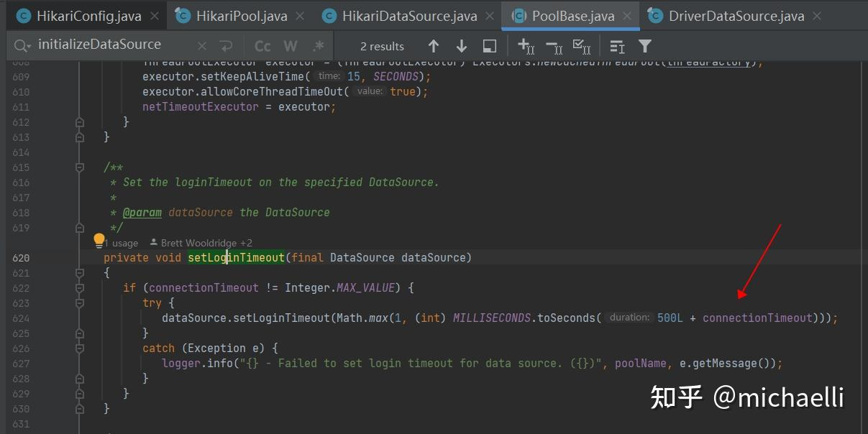Screen dimensions: 868x434
Task: Open search results in Find window
Action: coord(490,46)
